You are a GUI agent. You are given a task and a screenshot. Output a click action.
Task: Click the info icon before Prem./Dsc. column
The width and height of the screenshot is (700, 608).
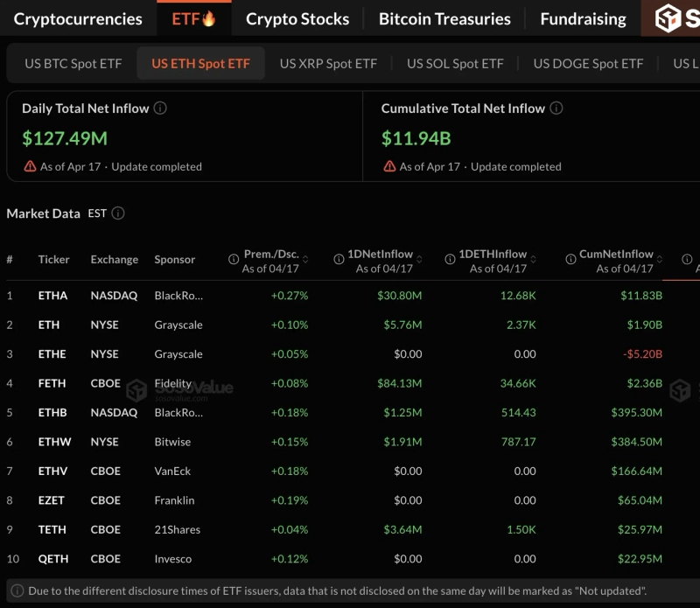(234, 260)
